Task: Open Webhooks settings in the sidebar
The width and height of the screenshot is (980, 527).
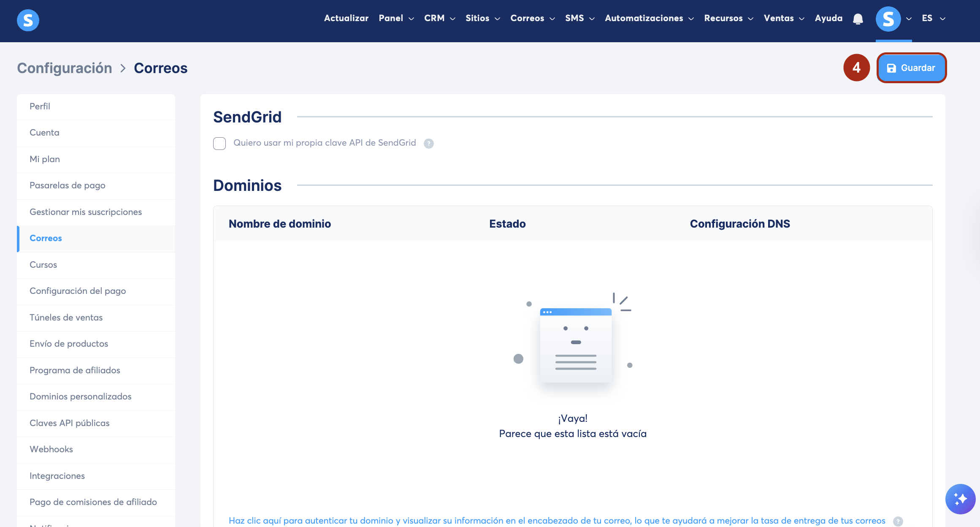Action: pyautogui.click(x=51, y=449)
